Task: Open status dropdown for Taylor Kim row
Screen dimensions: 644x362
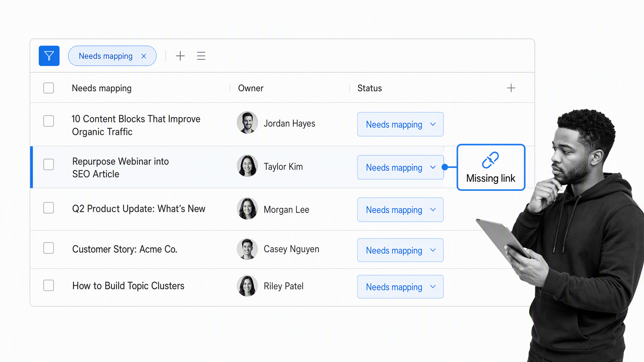Action: (400, 167)
